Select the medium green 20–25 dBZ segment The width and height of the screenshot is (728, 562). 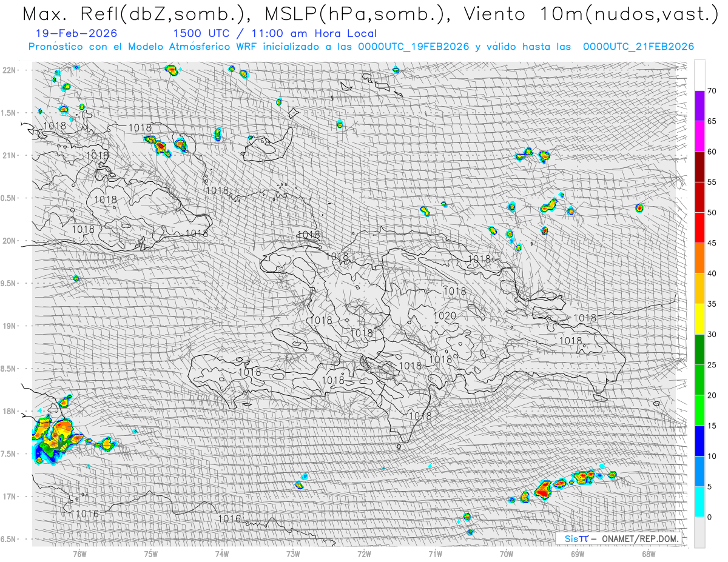pos(699,380)
